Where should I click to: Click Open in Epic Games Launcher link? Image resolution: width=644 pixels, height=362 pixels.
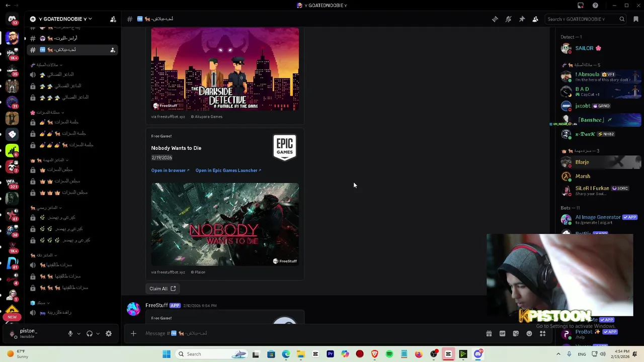[x=228, y=170]
